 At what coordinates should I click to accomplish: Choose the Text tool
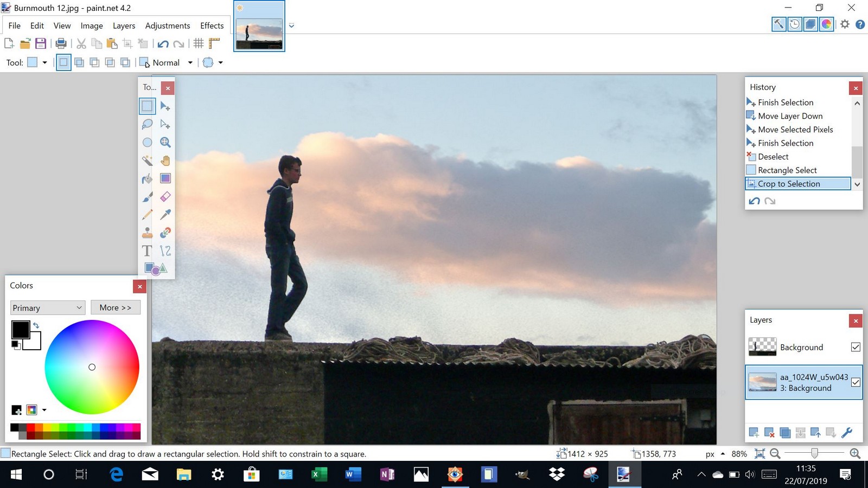click(x=147, y=251)
